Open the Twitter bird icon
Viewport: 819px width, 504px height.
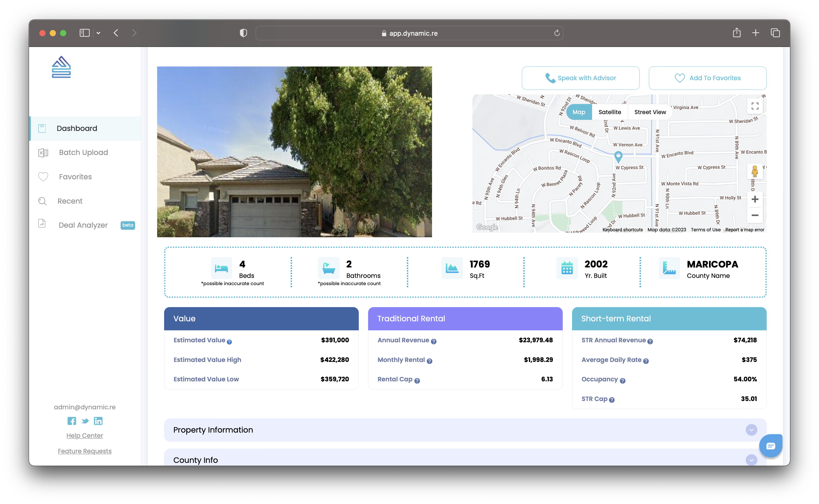85,421
